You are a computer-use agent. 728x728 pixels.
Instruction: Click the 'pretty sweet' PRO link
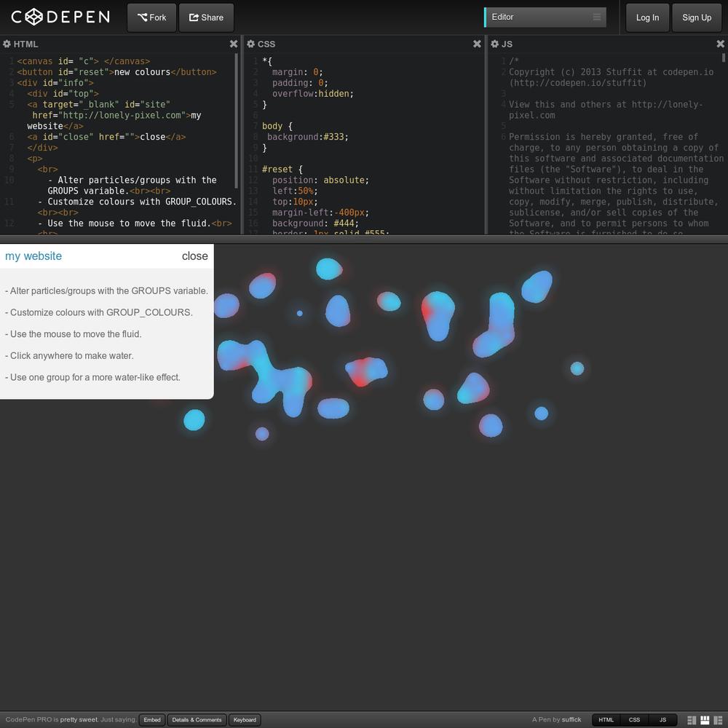click(79, 720)
